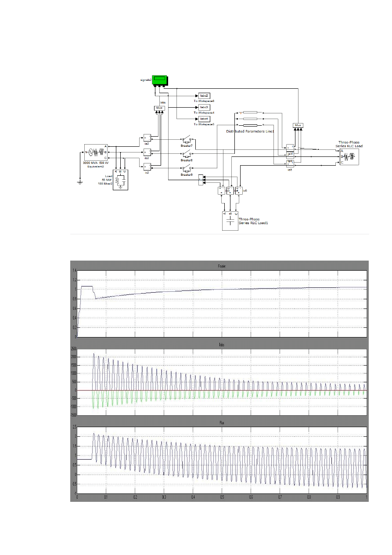Click the ic2 current measurement block
The height and width of the screenshot is (555, 392).
[147, 166]
